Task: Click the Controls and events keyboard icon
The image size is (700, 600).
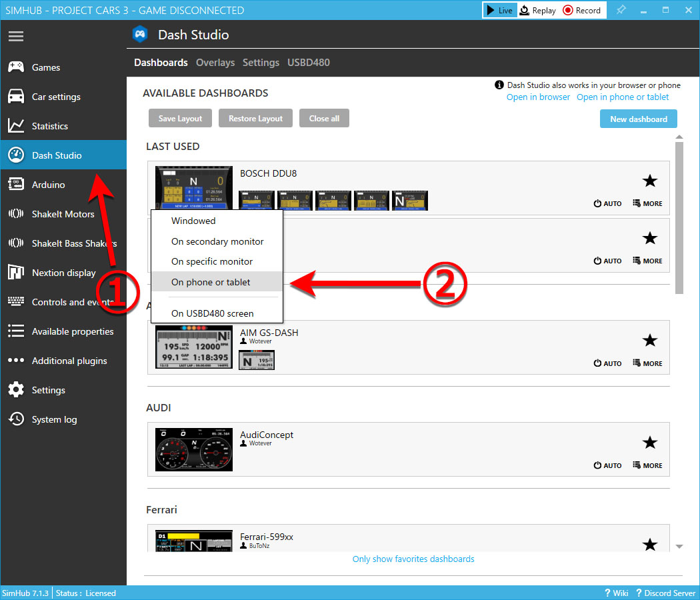Action: pyautogui.click(x=16, y=302)
